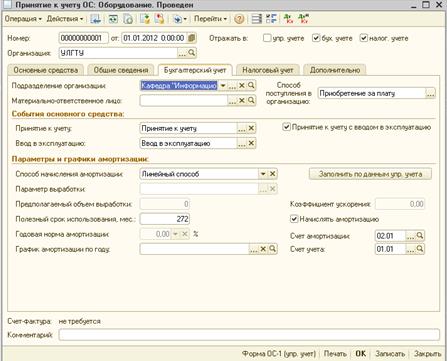Click ellipsis button of Счет амортизации

point(410,236)
